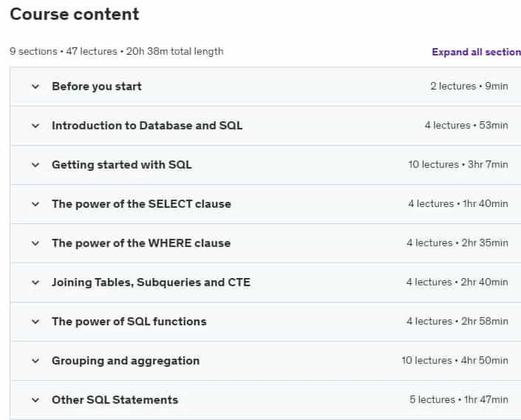521x420 pixels.
Task: Click the 10 lectures 4hr 50min summary
Action: (x=455, y=360)
